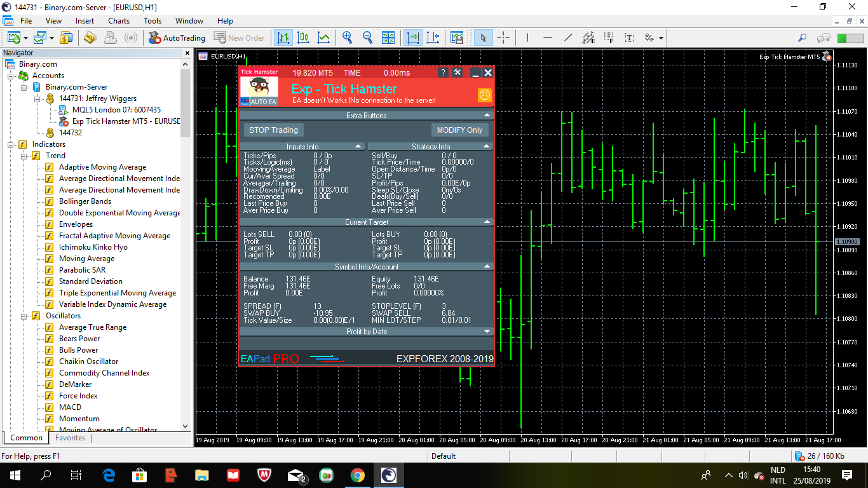Select the cursor arrow tool

tap(483, 37)
